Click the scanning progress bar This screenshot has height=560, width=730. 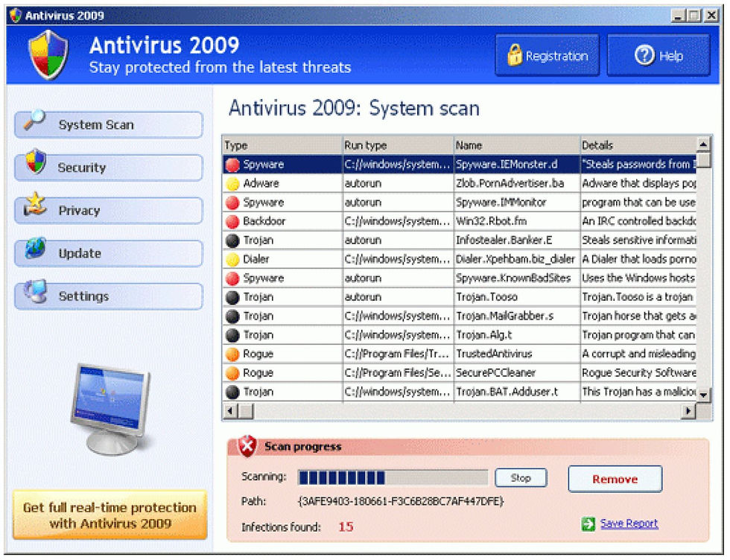click(393, 477)
